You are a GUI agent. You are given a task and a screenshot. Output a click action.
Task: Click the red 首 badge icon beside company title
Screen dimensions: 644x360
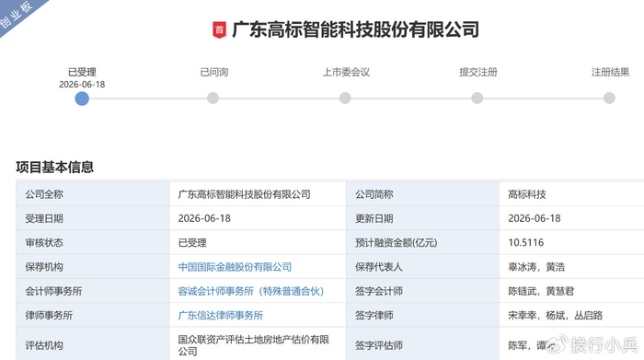219,30
